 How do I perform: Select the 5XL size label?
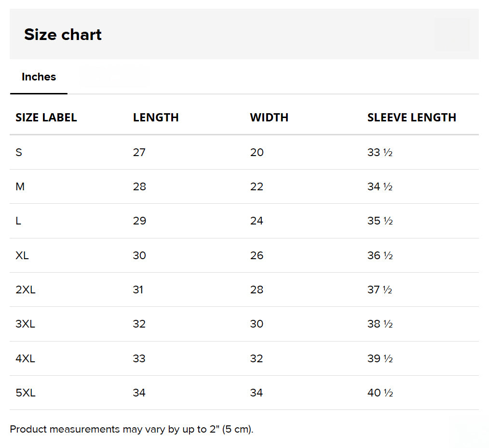[25, 393]
